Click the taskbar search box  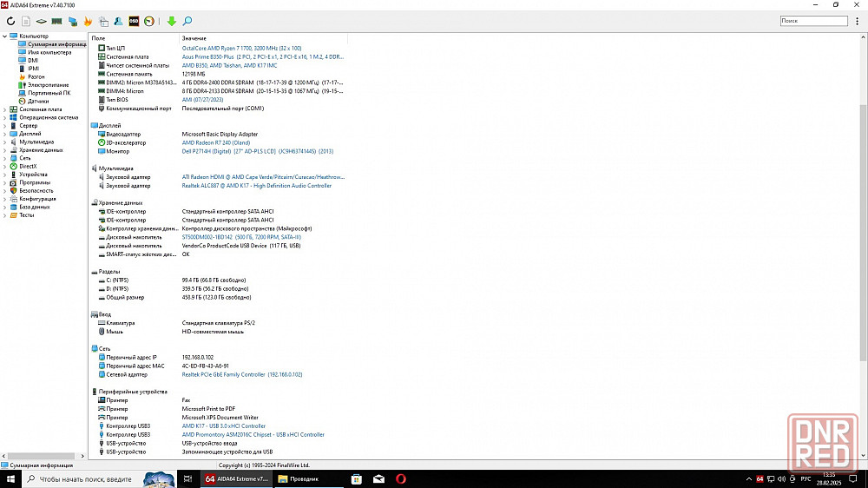pyautogui.click(x=99, y=479)
